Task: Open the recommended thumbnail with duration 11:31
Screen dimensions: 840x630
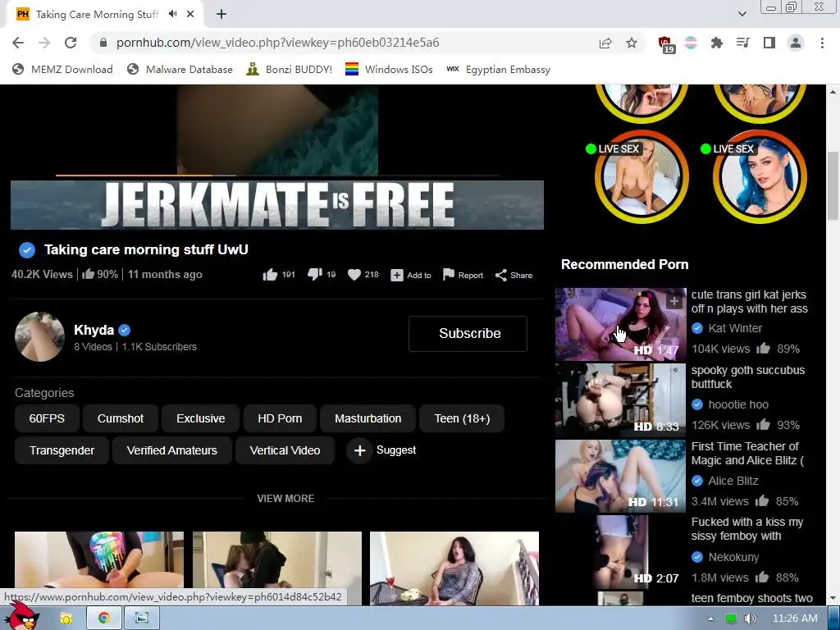Action: [620, 477]
